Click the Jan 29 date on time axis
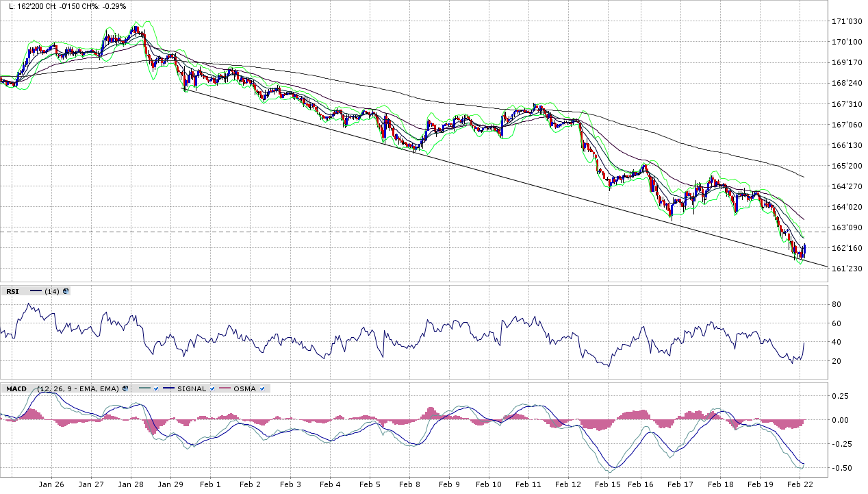 point(170,484)
